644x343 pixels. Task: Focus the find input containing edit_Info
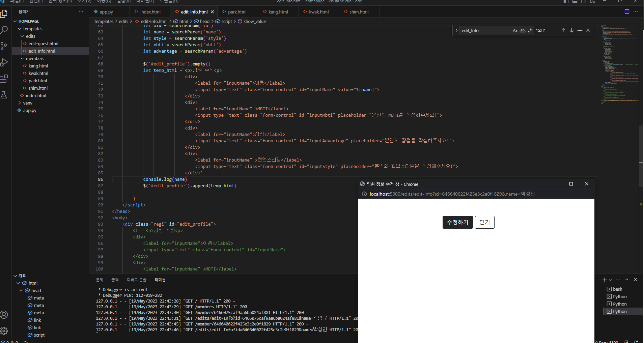tap(485, 30)
